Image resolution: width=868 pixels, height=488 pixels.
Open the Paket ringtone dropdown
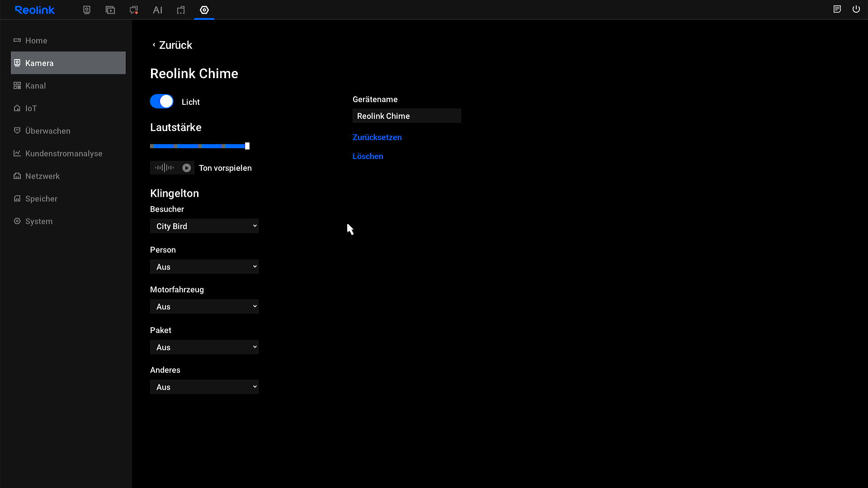click(204, 347)
